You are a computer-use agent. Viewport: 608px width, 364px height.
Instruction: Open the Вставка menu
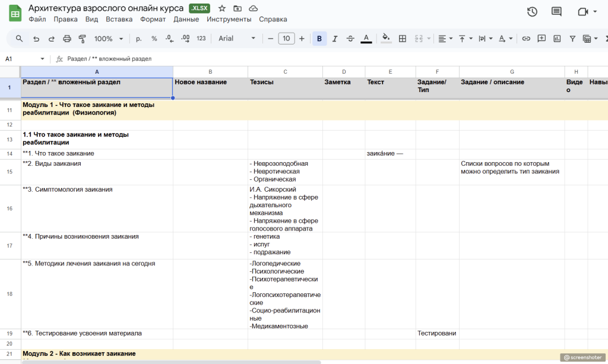click(119, 19)
